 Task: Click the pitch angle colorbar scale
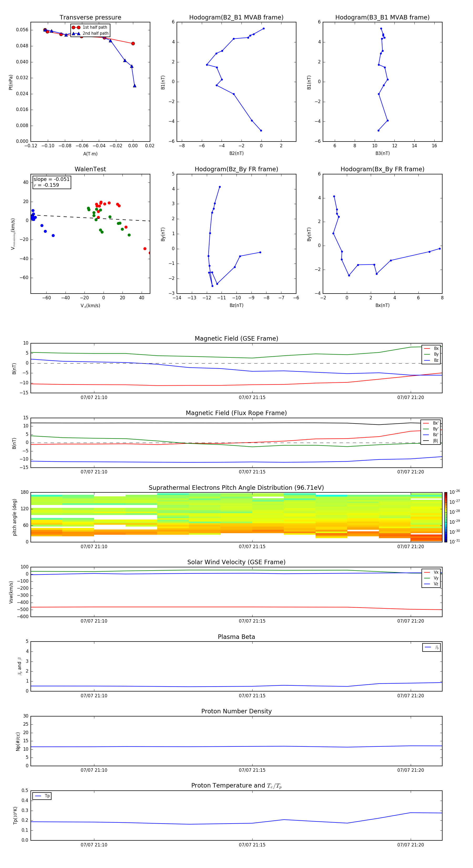[446, 517]
